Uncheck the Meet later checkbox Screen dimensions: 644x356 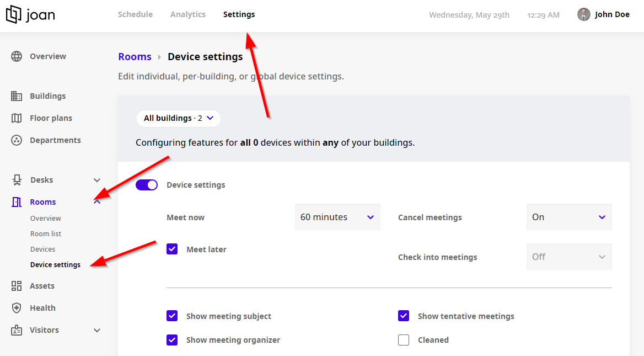172,249
